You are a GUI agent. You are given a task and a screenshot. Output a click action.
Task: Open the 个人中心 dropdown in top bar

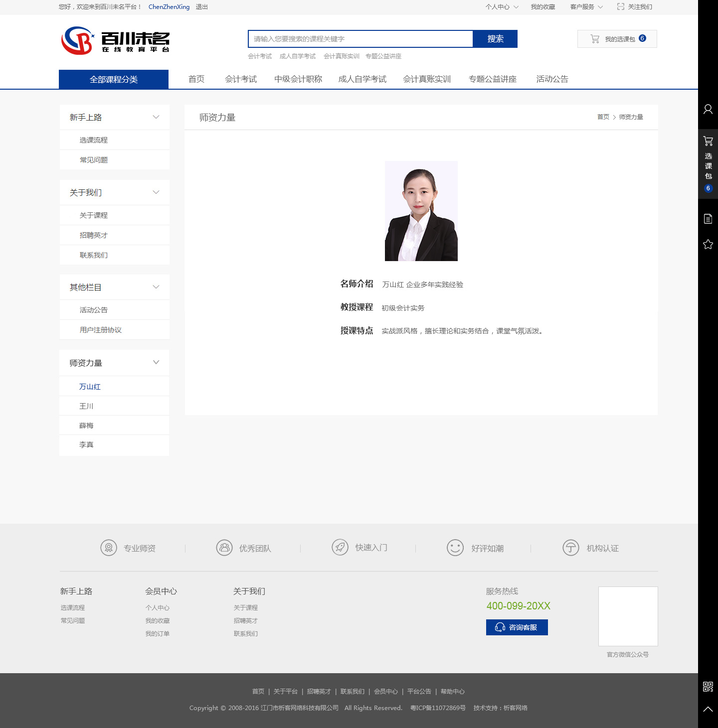coord(502,7)
